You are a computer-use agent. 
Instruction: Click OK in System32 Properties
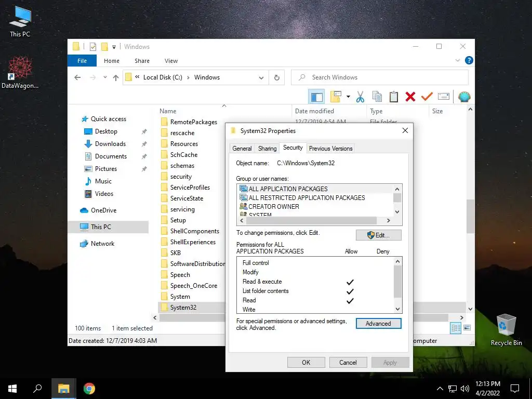306,362
